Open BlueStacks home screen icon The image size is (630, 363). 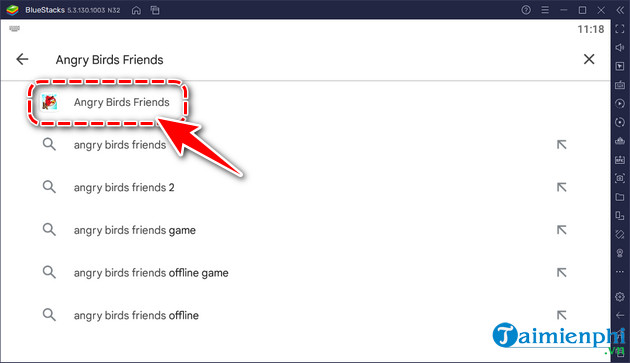[x=136, y=10]
